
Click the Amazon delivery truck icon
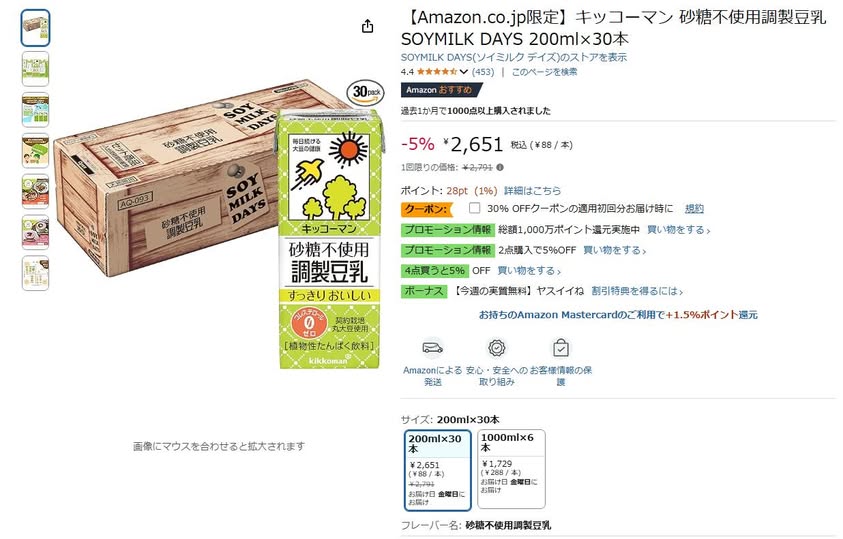432,348
